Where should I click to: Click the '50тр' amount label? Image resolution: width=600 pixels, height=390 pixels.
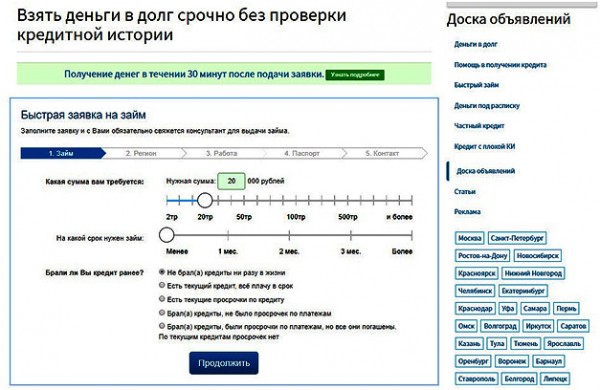(x=244, y=217)
